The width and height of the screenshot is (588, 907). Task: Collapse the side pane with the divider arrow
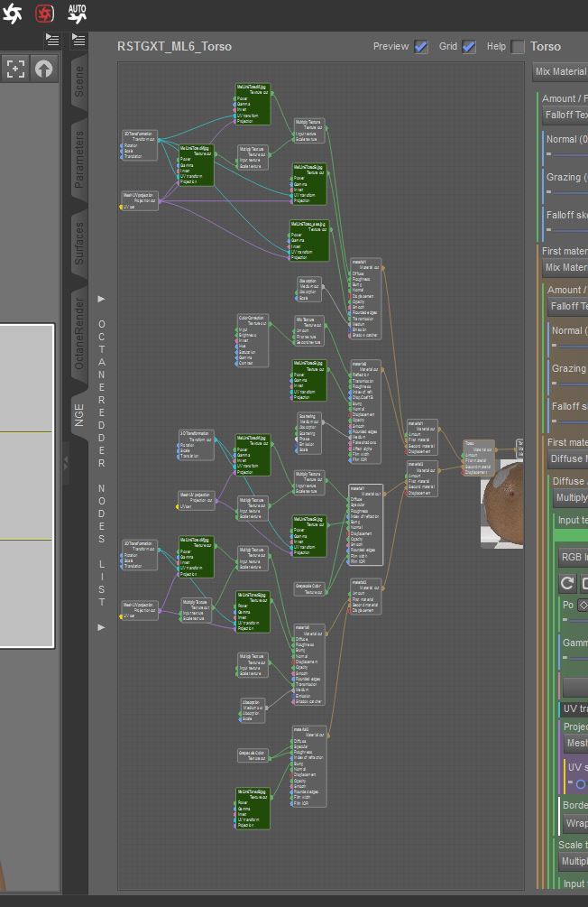[x=66, y=463]
